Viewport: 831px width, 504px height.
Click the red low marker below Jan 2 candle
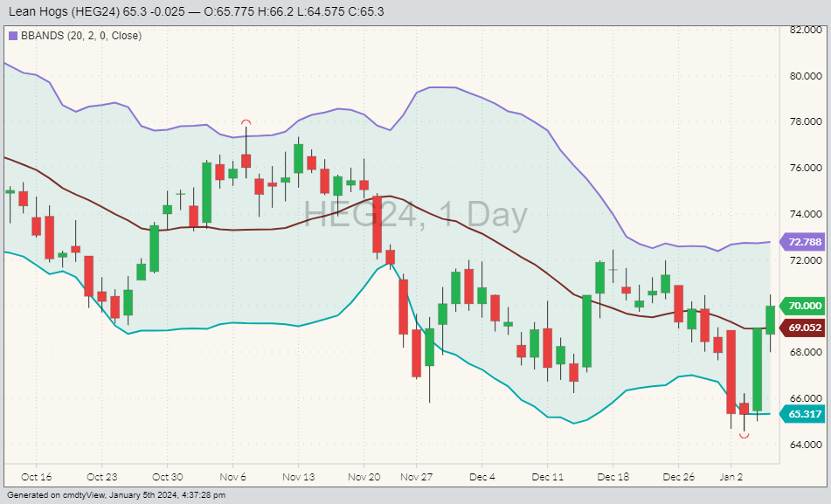pos(744,435)
